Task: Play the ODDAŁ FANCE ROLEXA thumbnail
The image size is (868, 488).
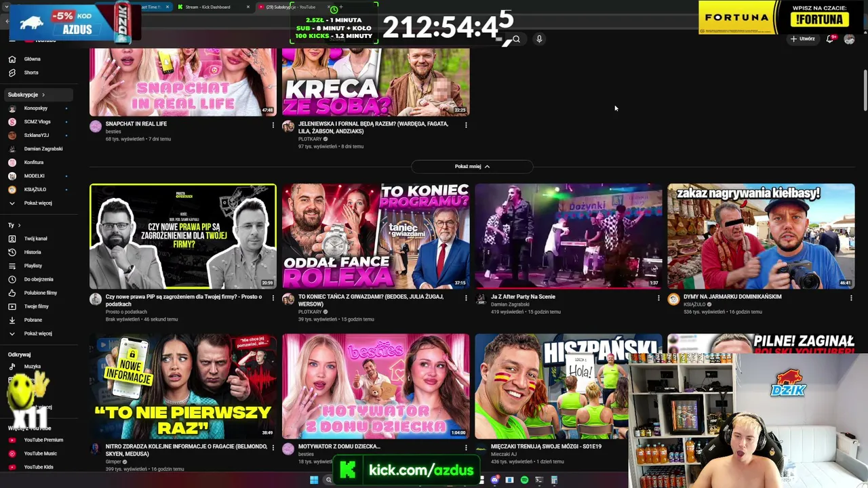Action: [376, 236]
